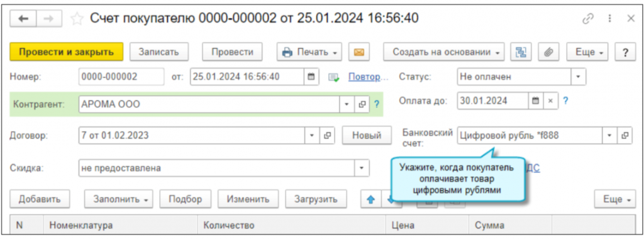Open the Банковский счет dropdown arrow
The width and height of the screenshot is (644, 239).
tap(609, 135)
